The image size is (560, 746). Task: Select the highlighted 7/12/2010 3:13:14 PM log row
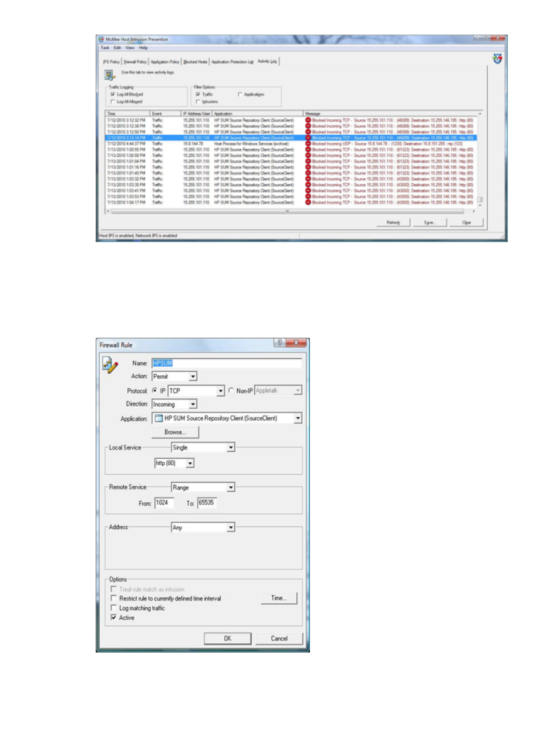(x=291, y=137)
